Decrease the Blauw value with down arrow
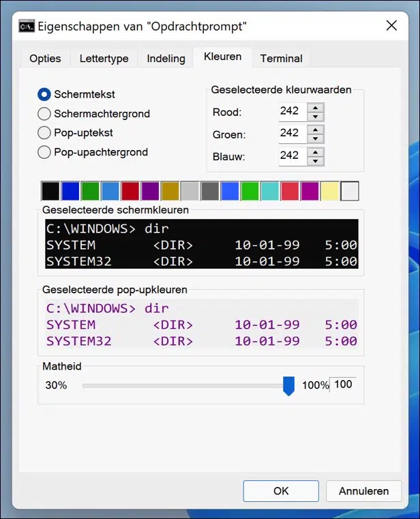The height and width of the screenshot is (519, 420). (316, 161)
